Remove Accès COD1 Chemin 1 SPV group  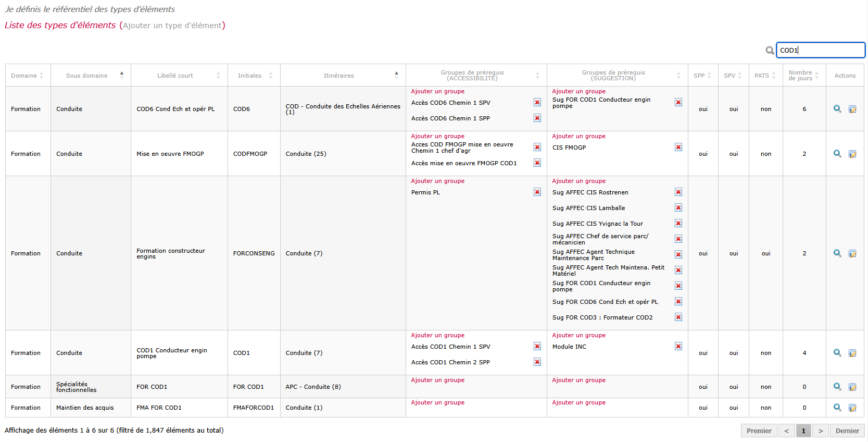537,347
